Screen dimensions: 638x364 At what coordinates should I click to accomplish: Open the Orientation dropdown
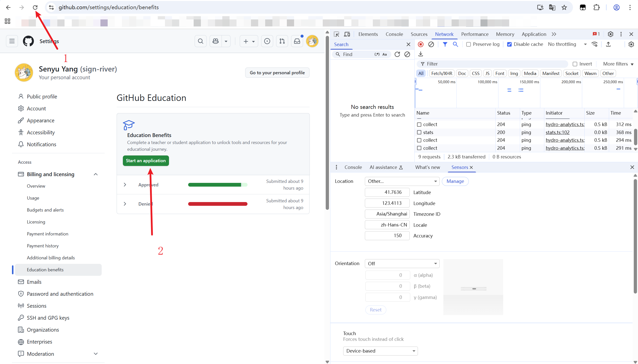click(x=402, y=264)
